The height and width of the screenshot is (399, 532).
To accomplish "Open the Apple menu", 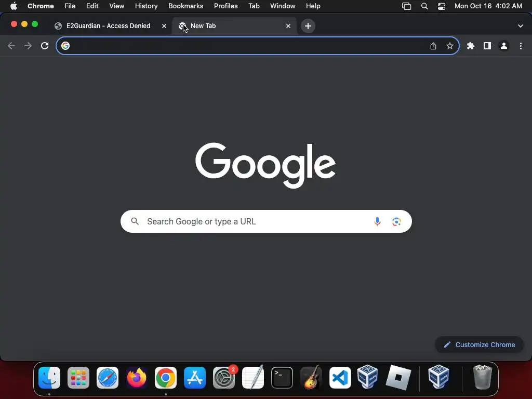I will coord(14,6).
